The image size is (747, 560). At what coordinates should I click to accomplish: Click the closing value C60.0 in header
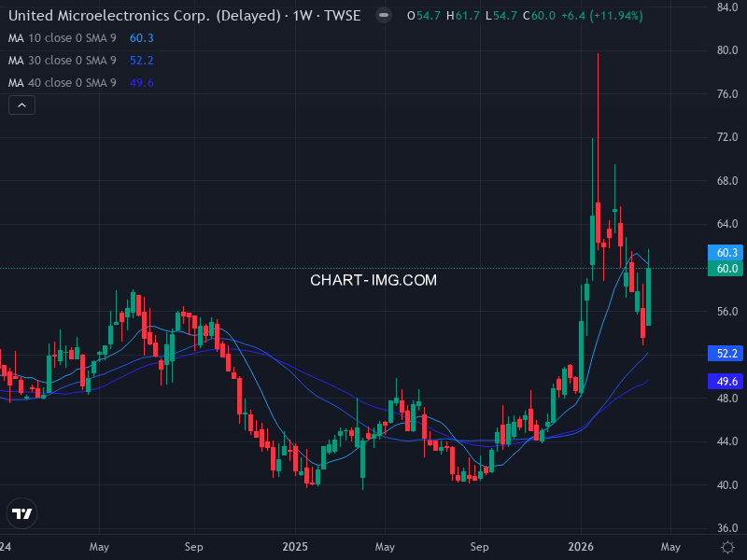[x=539, y=16]
